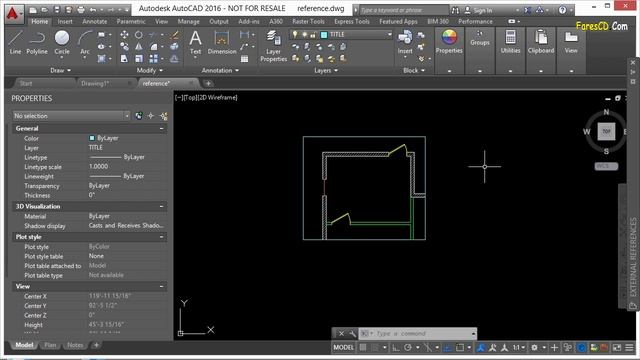The height and width of the screenshot is (360, 640).
Task: Expand the Block panel dropdown
Action: tap(414, 70)
